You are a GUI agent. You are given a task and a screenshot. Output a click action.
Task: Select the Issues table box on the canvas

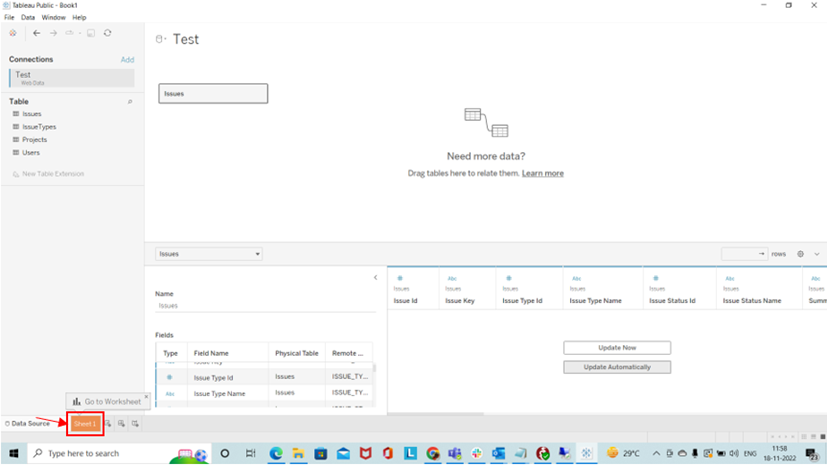[213, 93]
